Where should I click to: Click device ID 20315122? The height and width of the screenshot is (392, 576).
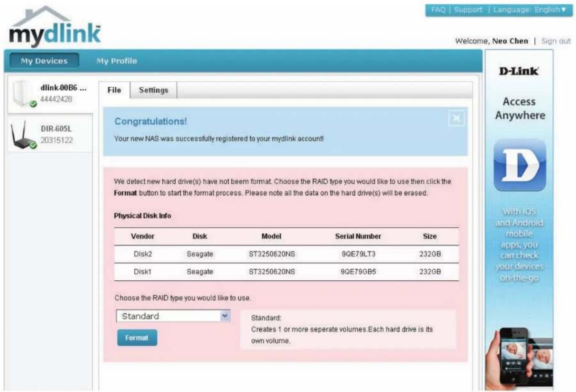[x=57, y=139]
